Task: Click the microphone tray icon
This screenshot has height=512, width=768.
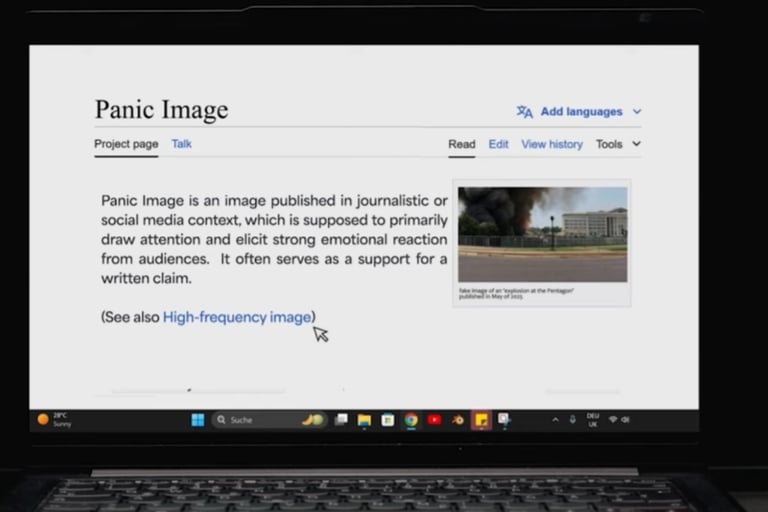Action: tap(572, 419)
